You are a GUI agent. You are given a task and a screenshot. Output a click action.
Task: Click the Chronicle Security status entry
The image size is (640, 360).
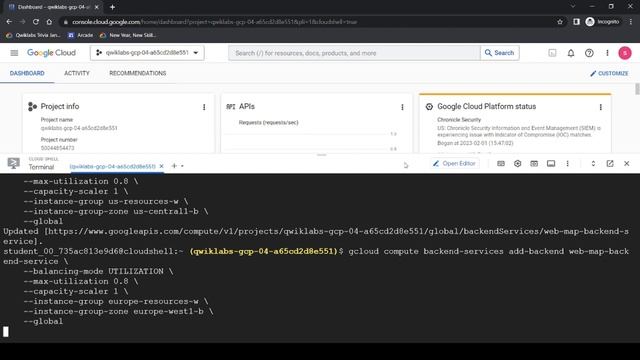click(x=459, y=120)
